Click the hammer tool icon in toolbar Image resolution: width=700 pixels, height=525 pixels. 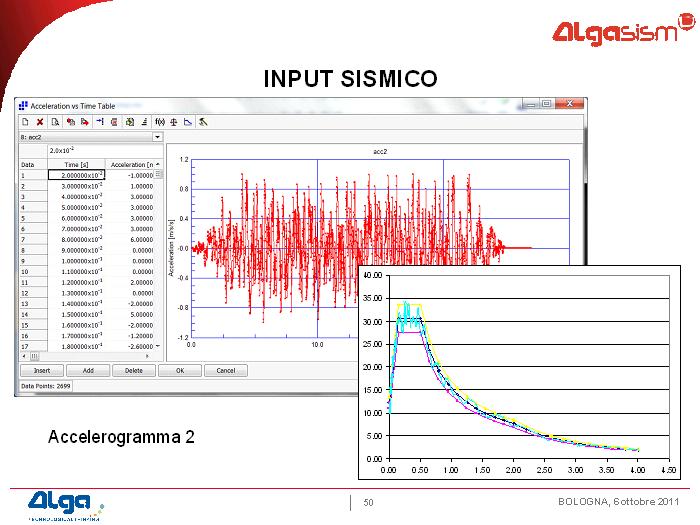[x=203, y=122]
